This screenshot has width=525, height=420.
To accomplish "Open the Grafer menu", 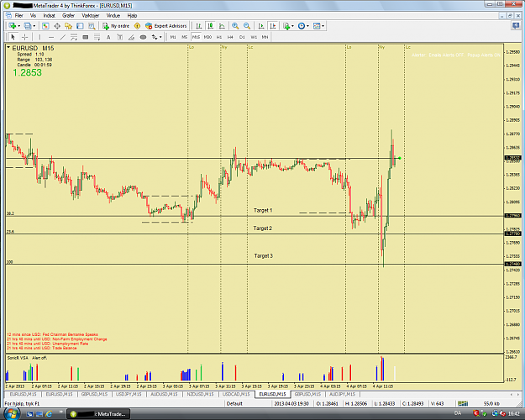I will coord(68,16).
